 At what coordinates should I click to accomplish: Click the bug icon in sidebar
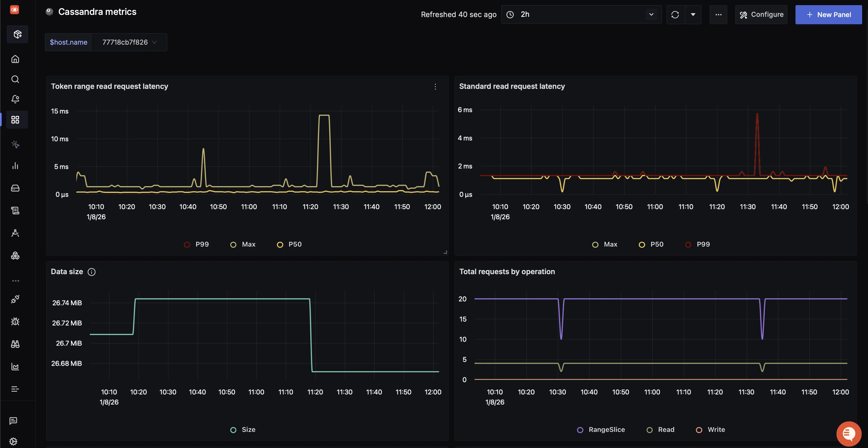point(15,321)
